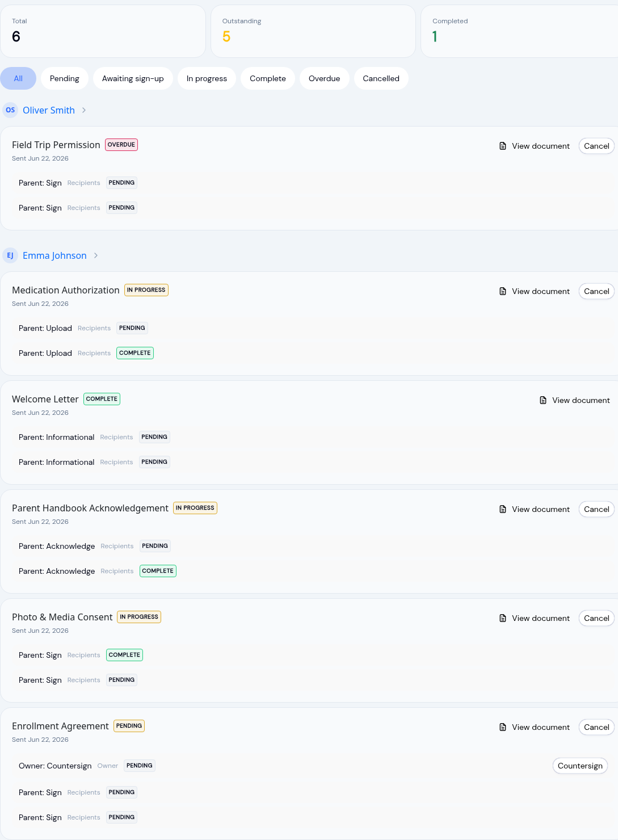
Task: Show Overdue requests
Action: (x=325, y=78)
